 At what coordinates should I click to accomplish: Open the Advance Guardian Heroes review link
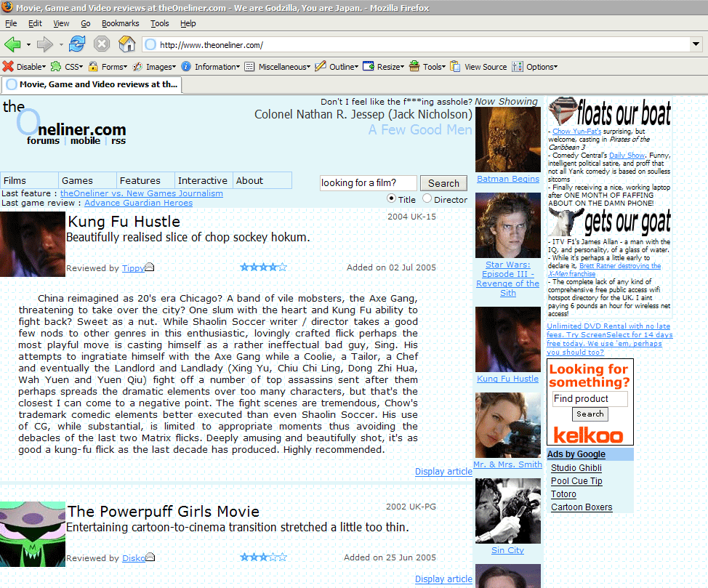(x=138, y=203)
